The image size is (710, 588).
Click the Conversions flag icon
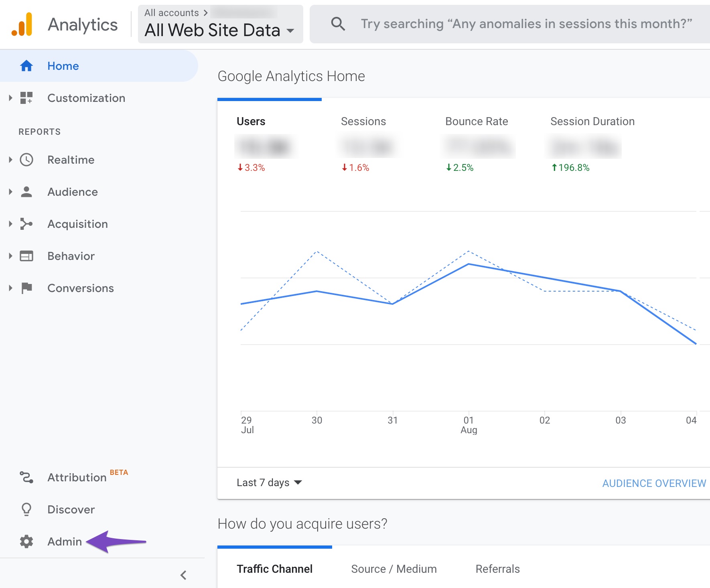tap(26, 288)
